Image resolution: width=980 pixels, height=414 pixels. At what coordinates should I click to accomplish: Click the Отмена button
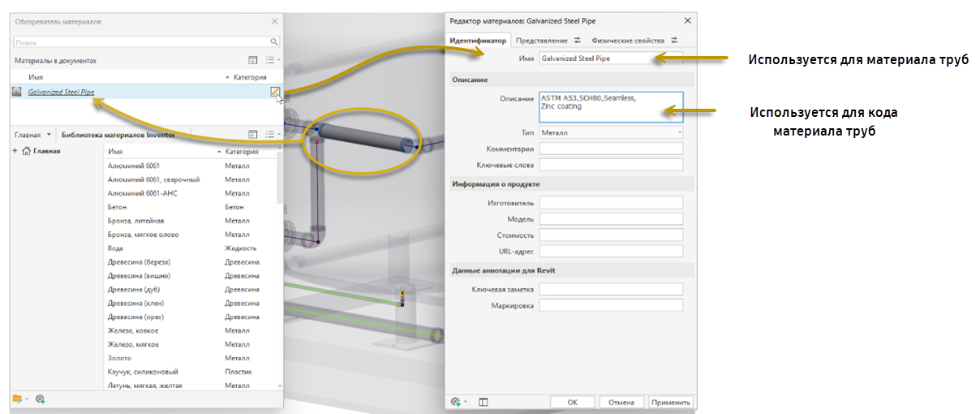point(621,402)
